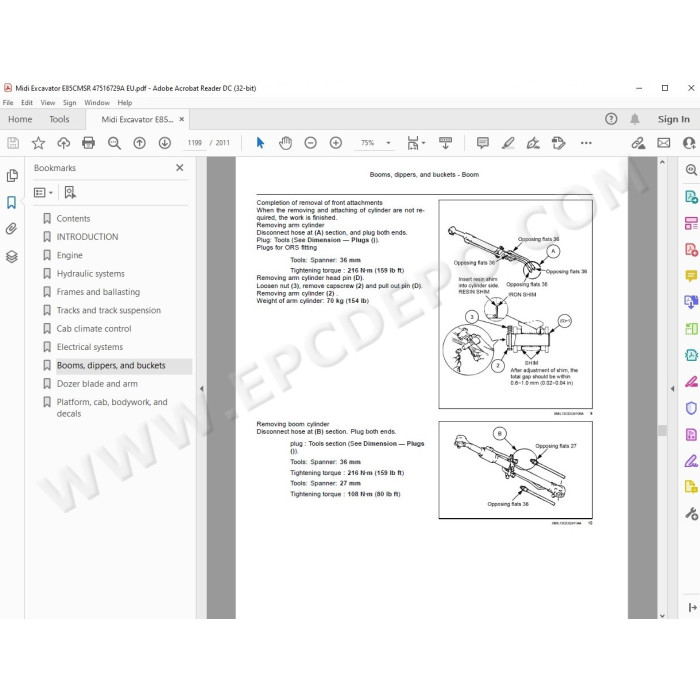The image size is (700, 700).
Task: Go to the previous page
Action: 140,143
